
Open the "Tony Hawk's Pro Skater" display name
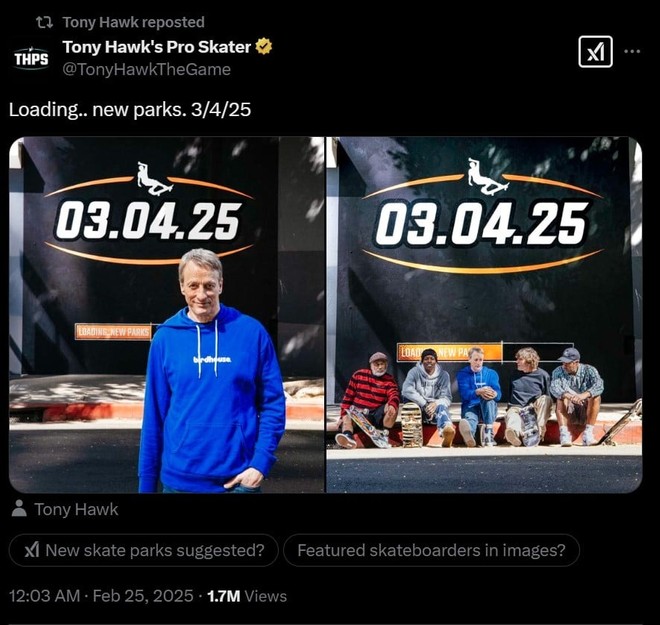[156, 47]
